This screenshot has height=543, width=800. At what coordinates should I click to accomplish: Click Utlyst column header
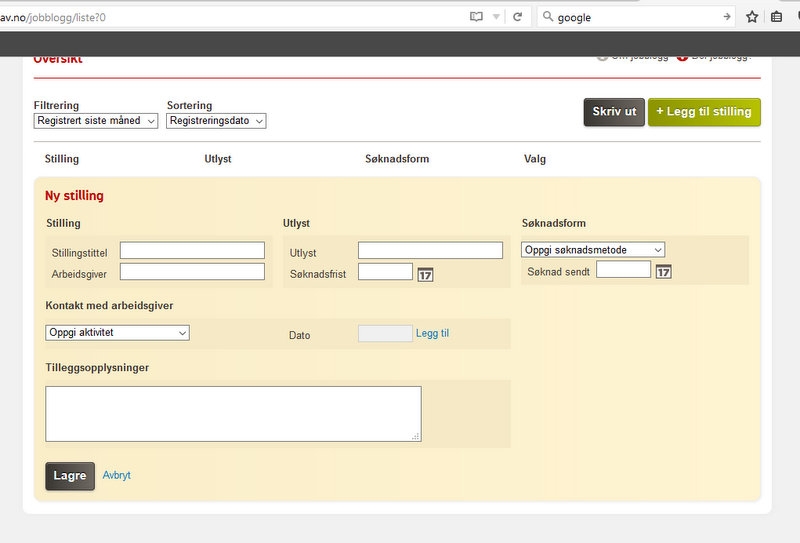(x=218, y=159)
